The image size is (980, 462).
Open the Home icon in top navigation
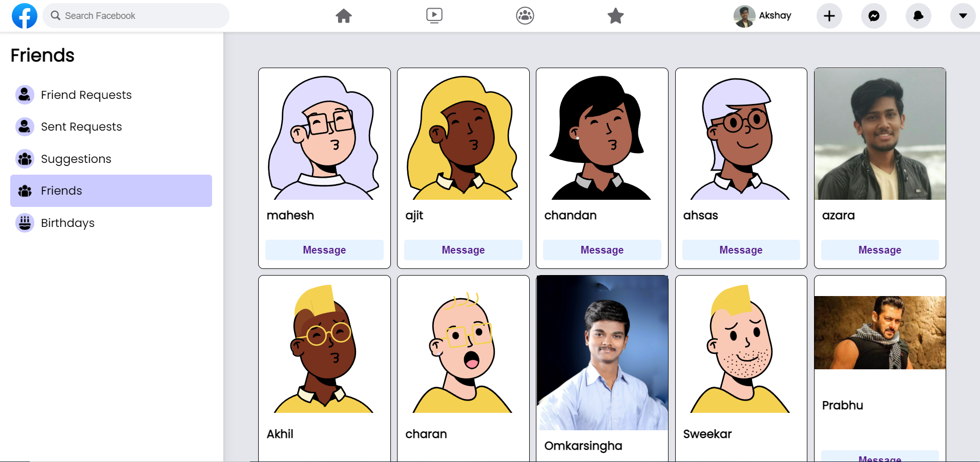tap(344, 16)
